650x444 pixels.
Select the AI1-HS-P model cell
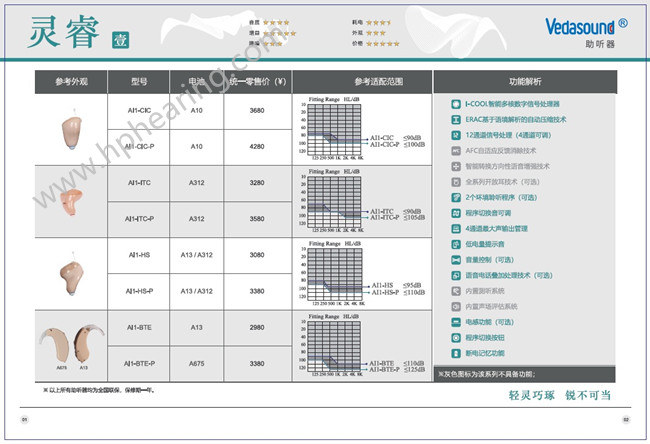139,291
